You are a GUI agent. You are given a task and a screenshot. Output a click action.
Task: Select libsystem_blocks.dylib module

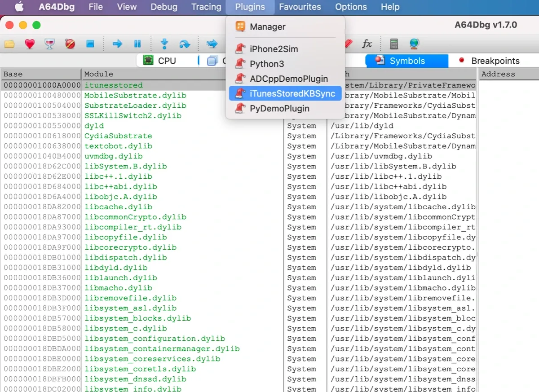point(137,318)
